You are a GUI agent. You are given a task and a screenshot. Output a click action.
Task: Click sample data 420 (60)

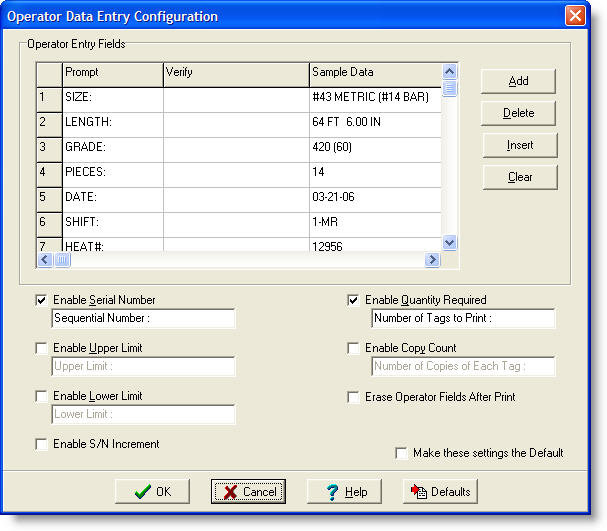pos(376,150)
